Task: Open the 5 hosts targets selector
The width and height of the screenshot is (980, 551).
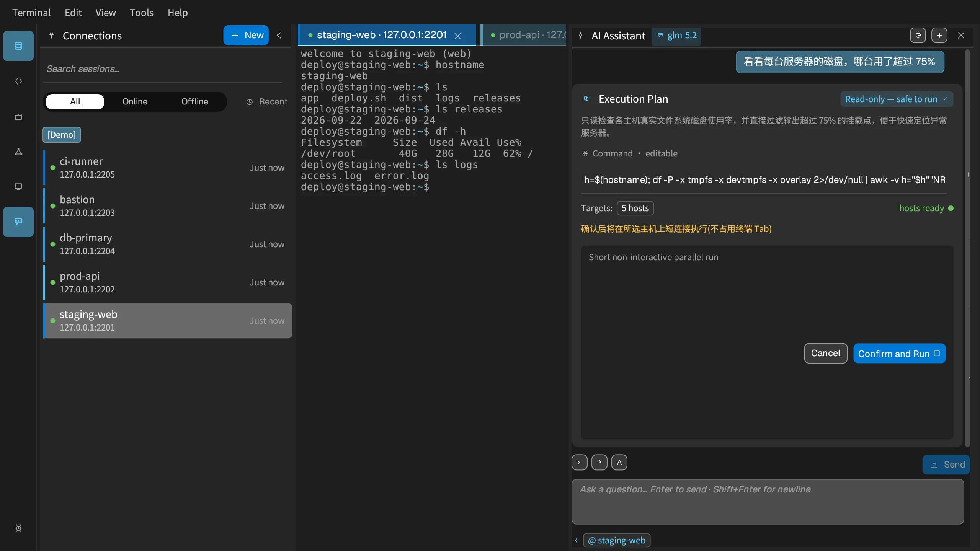Action: point(635,208)
